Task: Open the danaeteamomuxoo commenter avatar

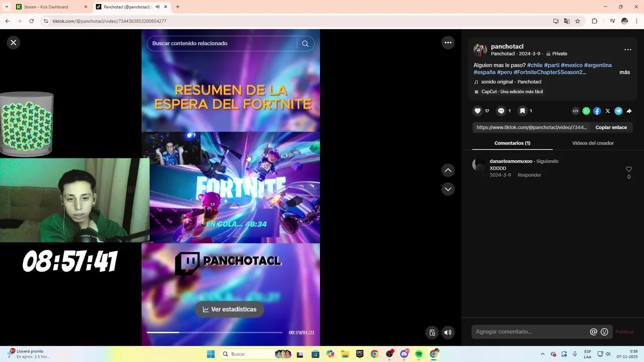Action: [479, 165]
